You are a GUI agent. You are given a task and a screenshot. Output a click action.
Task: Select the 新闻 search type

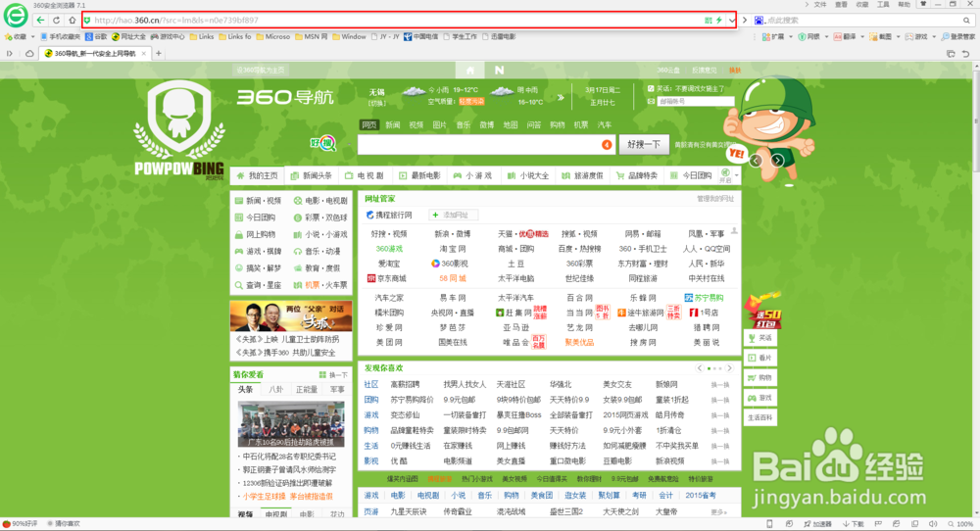[x=393, y=125]
